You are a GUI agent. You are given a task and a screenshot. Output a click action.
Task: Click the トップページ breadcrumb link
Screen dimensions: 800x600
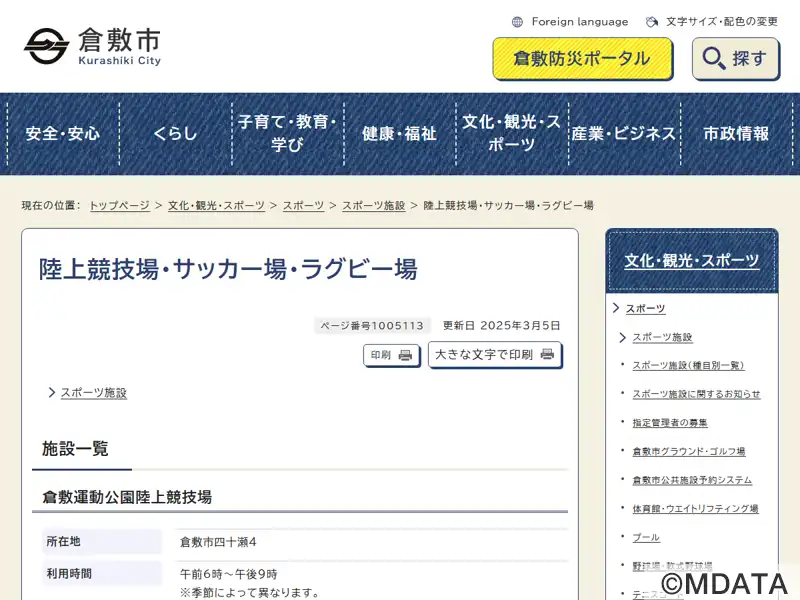119,205
